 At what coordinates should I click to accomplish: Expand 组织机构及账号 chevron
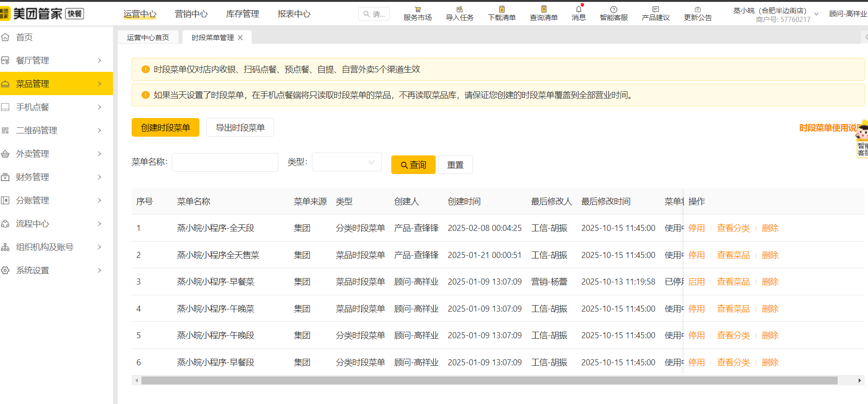pyautogui.click(x=99, y=247)
